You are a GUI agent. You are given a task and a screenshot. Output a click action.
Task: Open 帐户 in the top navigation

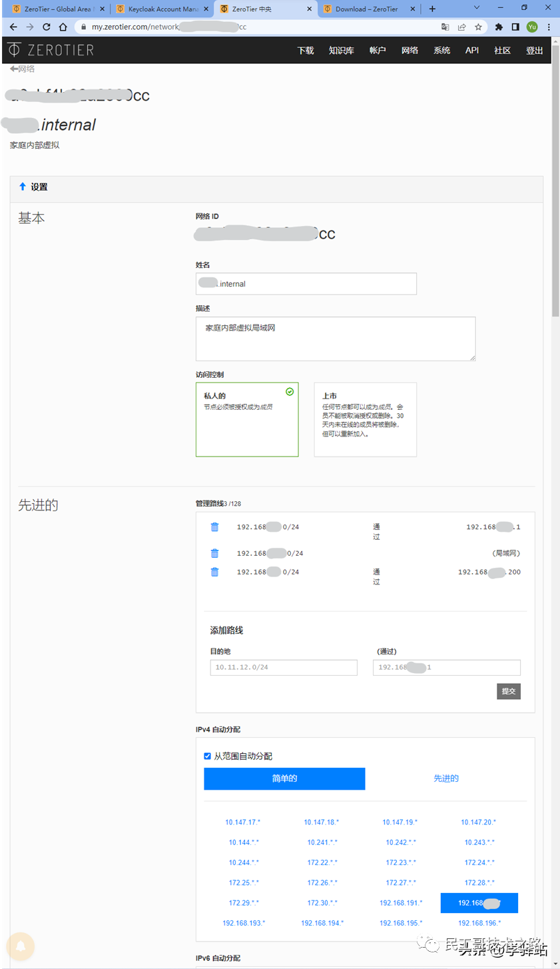click(378, 51)
